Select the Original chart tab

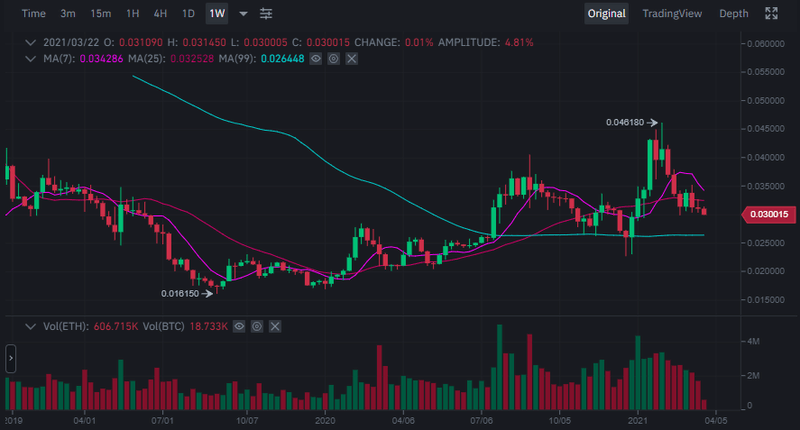(x=606, y=14)
